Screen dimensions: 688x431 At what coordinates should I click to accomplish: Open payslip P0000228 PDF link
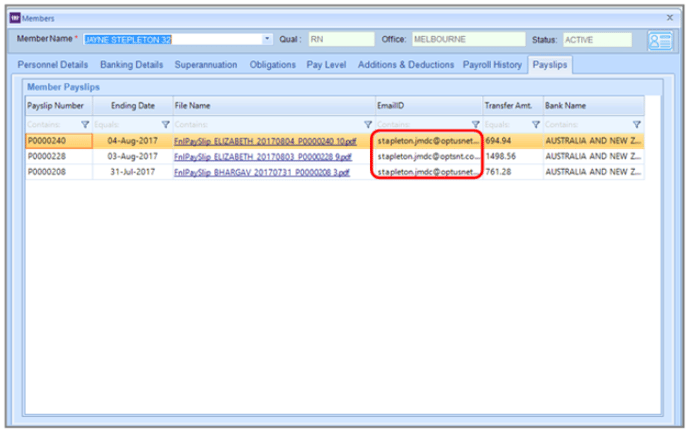point(263,157)
